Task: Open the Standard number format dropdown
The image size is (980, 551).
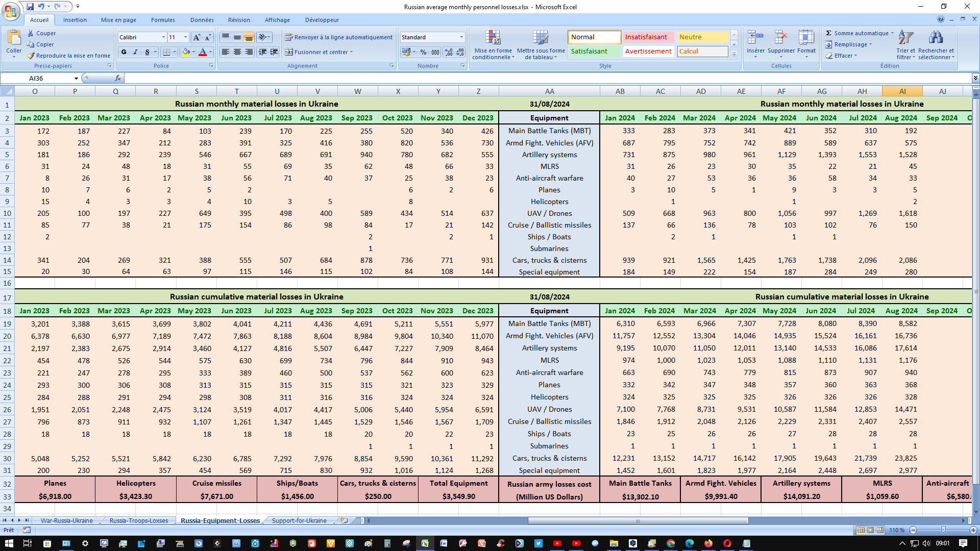Action: [461, 37]
